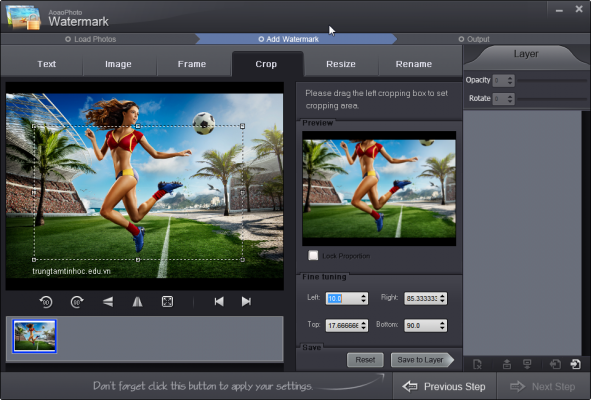This screenshot has height=400, width=591.
Task: Flip the photo vertically
Action: click(x=108, y=302)
